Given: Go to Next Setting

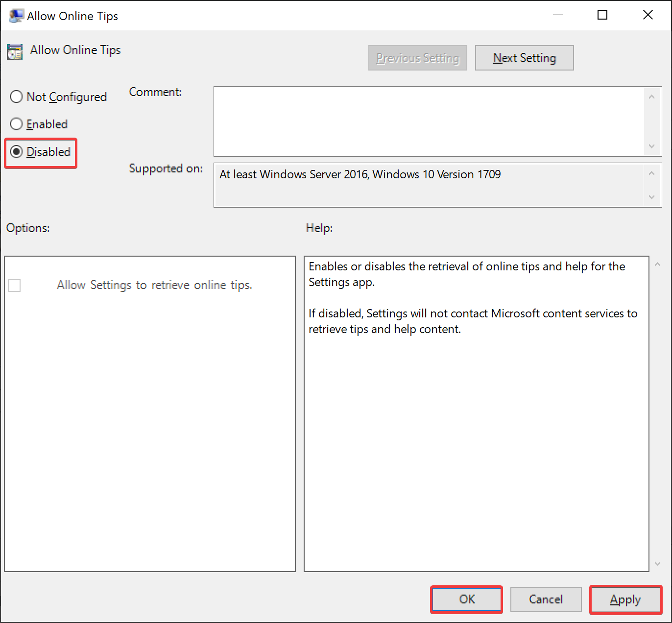Looking at the screenshot, I should point(524,58).
